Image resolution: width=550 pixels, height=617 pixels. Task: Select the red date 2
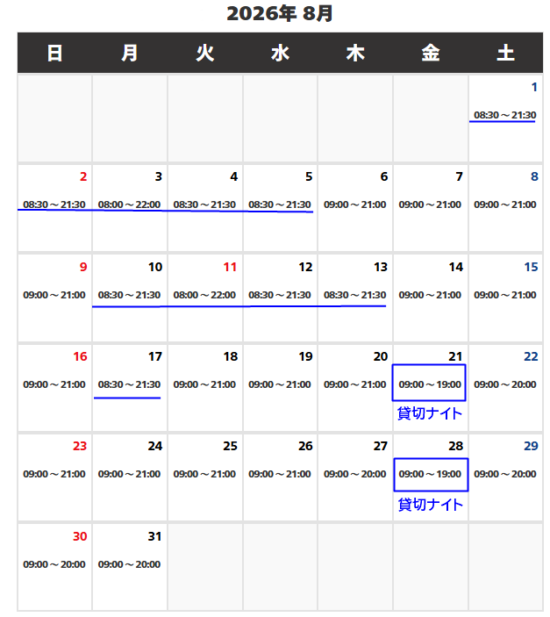[83, 177]
